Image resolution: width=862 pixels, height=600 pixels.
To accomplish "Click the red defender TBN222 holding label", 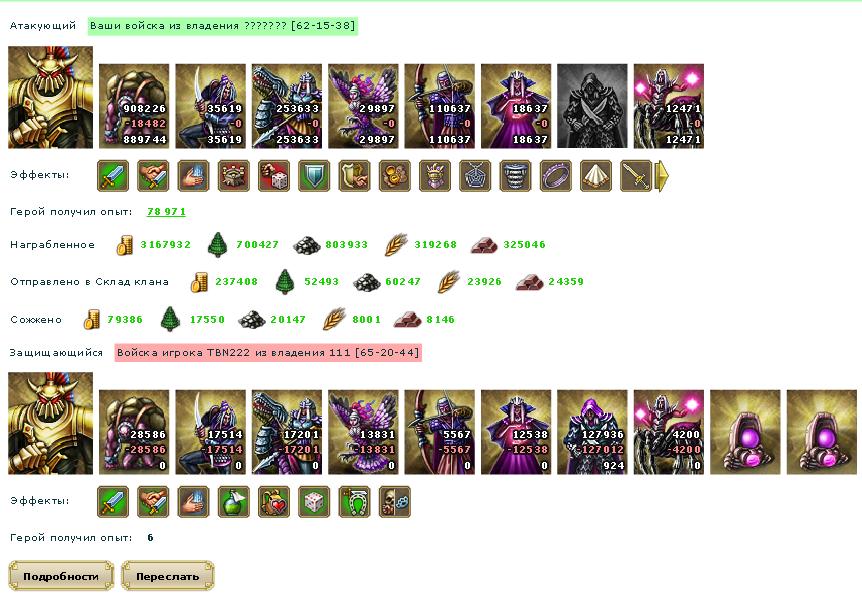I will coord(268,353).
